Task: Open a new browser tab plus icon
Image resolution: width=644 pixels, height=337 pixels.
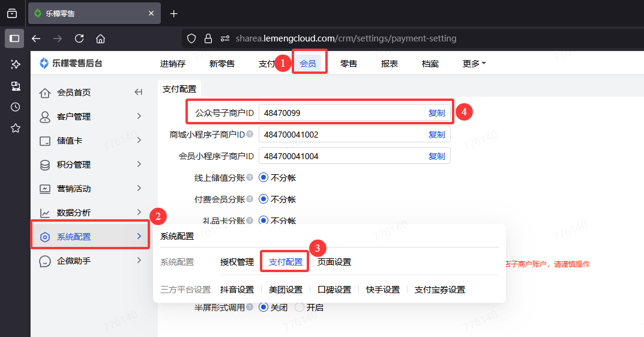Action: coord(173,14)
